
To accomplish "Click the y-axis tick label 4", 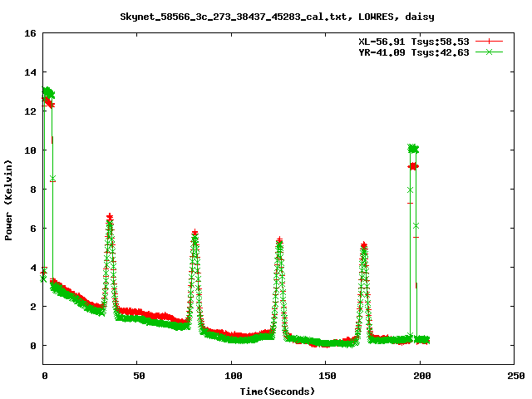I will (x=33, y=268).
